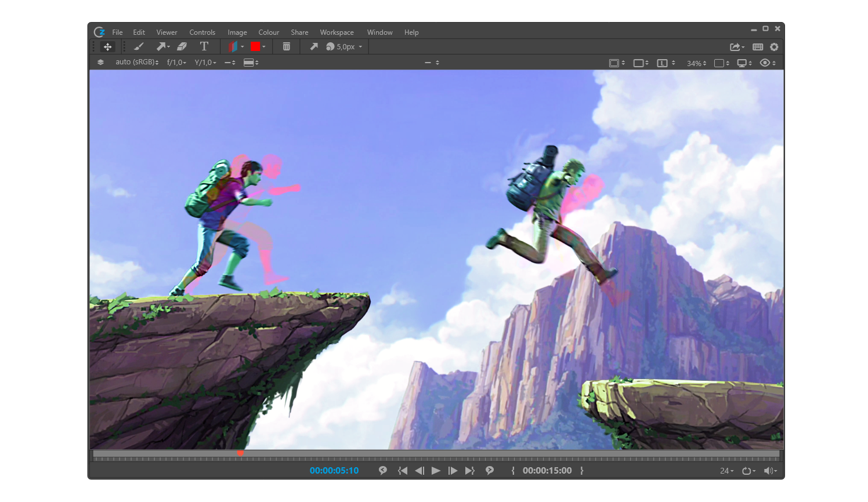Viewport: 868px width, 502px height.
Task: Click the red colour swatch
Action: pos(255,46)
